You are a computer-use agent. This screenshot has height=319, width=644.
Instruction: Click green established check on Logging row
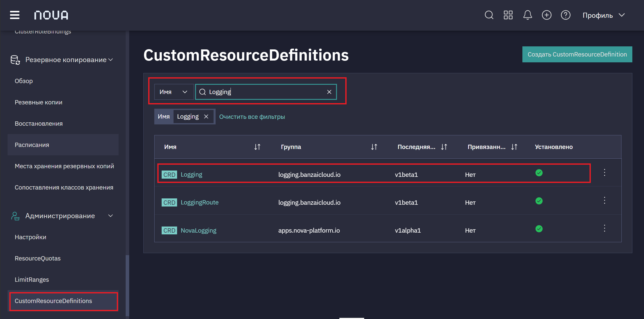(x=539, y=173)
